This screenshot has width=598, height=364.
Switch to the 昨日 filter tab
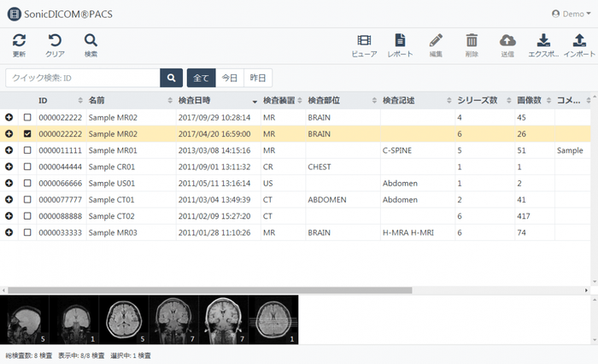point(257,78)
